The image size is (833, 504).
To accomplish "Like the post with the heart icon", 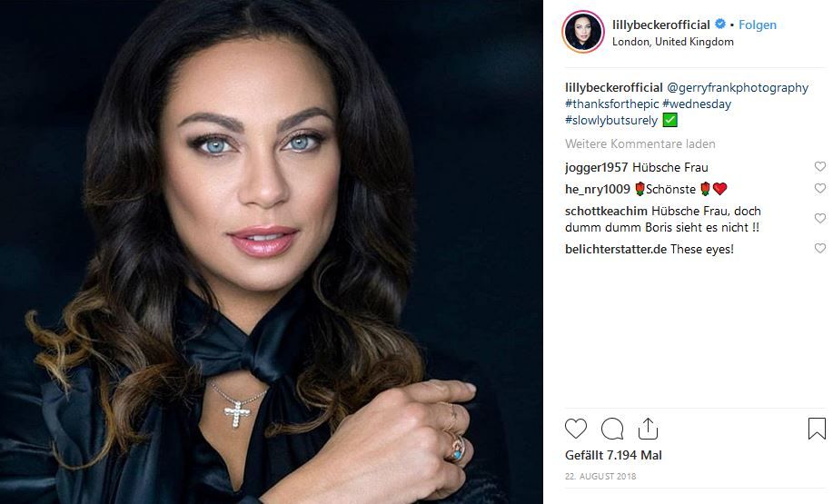I will click(x=576, y=429).
